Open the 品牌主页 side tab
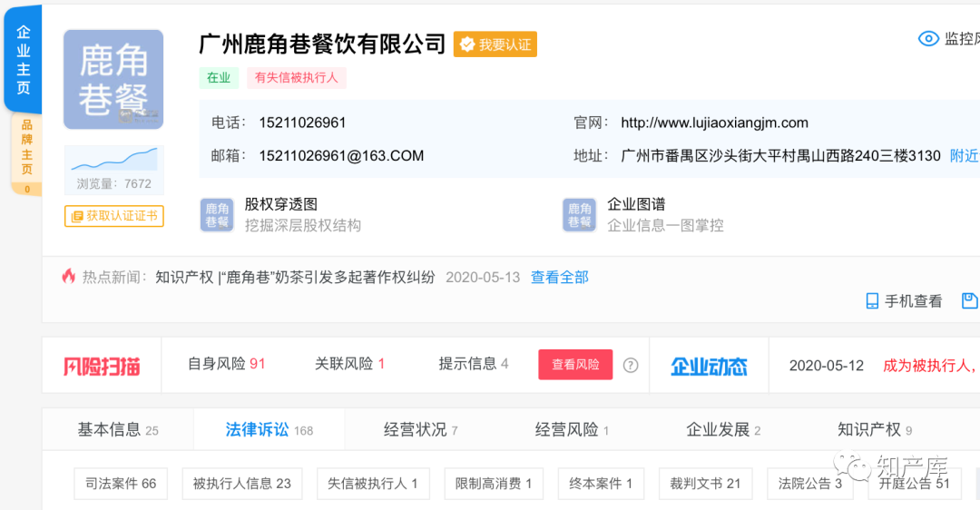The image size is (980, 510). 26,153
